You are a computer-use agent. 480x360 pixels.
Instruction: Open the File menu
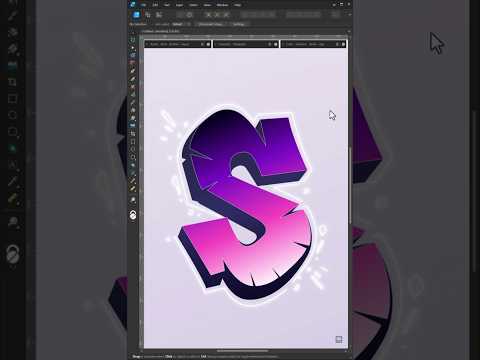[144, 5]
